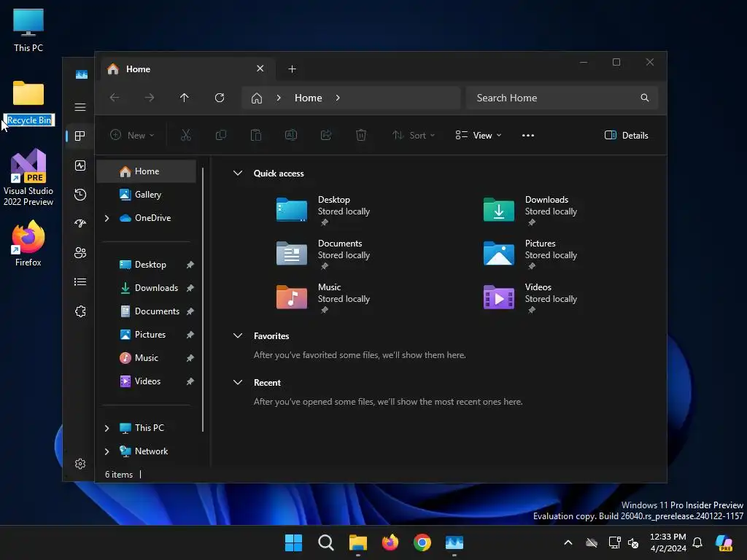Click the Paste clipboard icon in toolbar
747x560 pixels.
coord(256,135)
